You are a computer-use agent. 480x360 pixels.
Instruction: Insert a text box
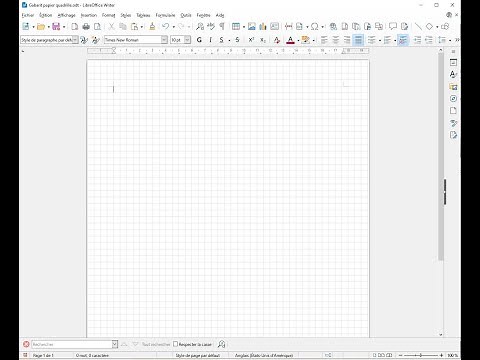(274, 26)
